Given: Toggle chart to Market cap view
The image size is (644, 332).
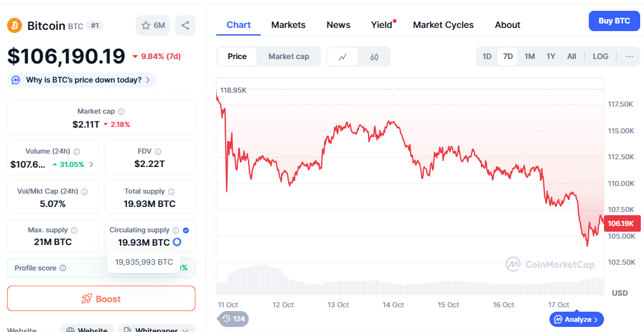Looking at the screenshot, I should point(289,56).
